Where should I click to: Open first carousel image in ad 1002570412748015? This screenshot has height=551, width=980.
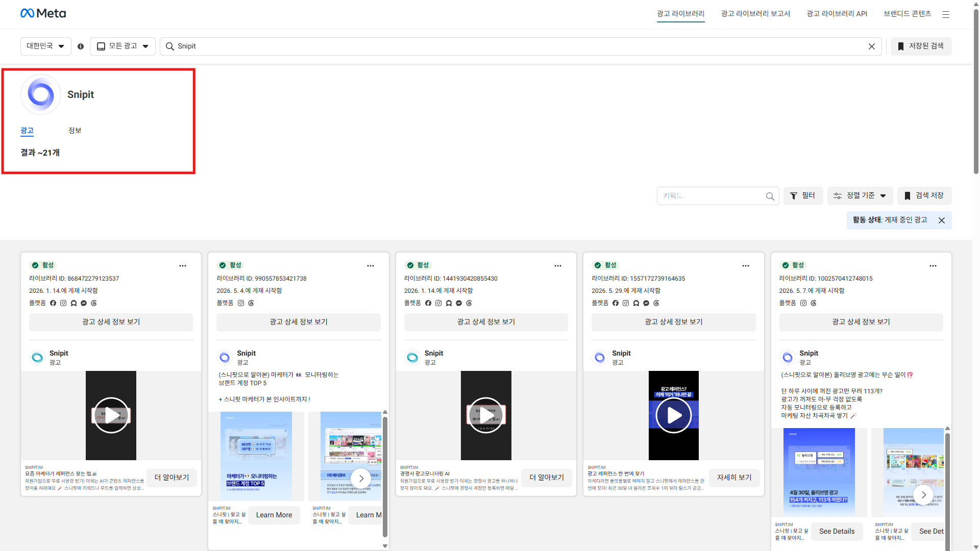coord(819,472)
